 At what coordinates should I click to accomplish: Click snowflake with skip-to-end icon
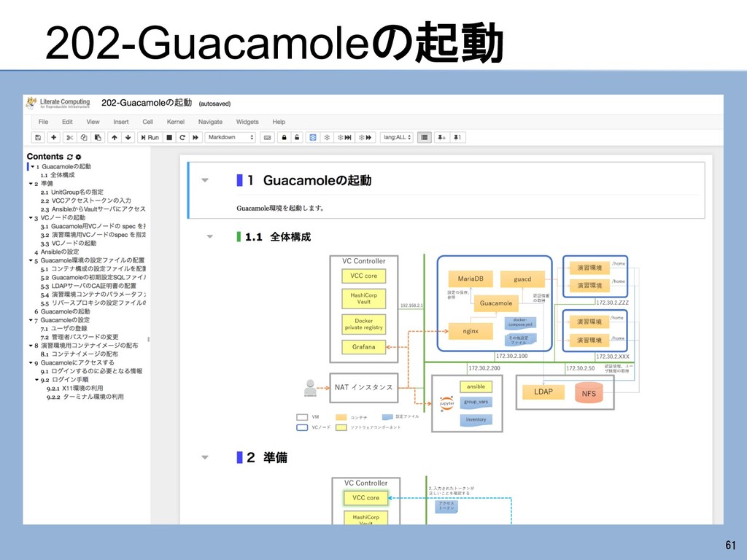click(x=344, y=138)
